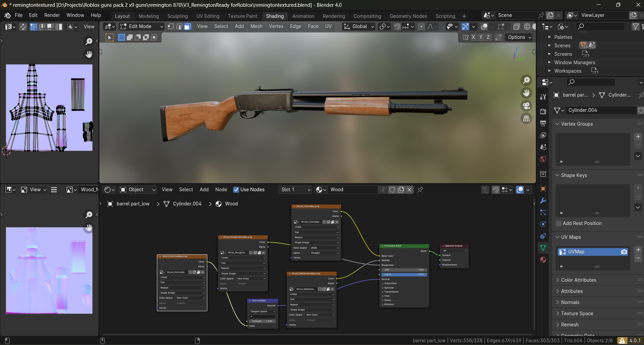This screenshot has width=644, height=345.
Task: Open the Slot 1 material slot dropdown
Action: [x=295, y=190]
